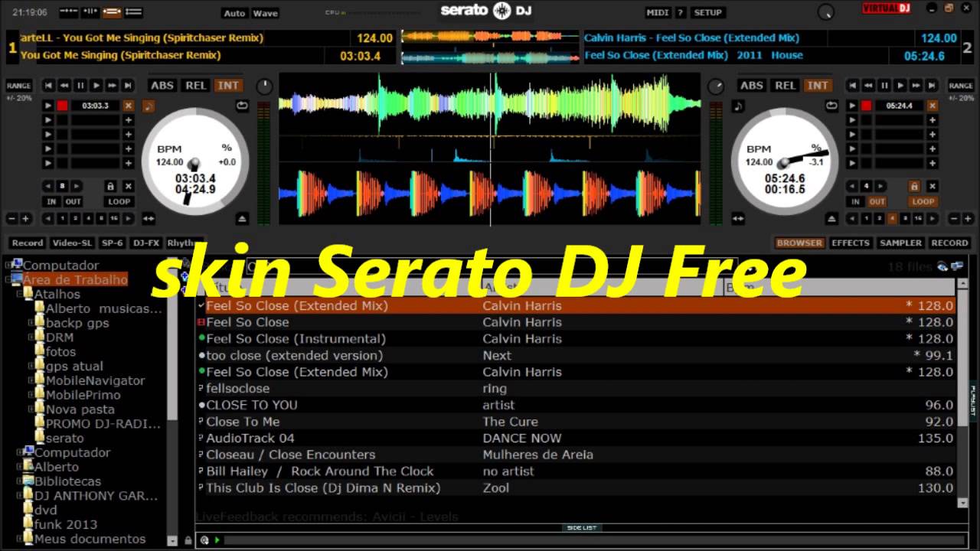Skip to next track on deck 1
The width and height of the screenshot is (980, 551).
pyautogui.click(x=129, y=86)
